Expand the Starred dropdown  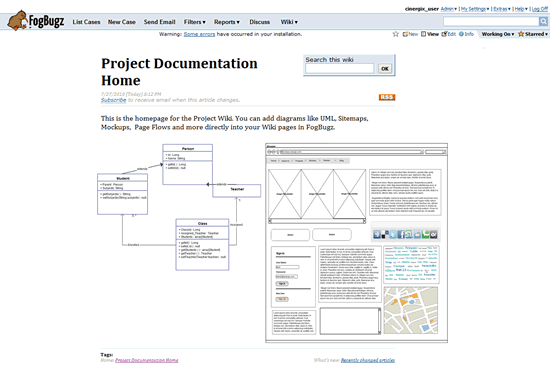[x=533, y=34]
